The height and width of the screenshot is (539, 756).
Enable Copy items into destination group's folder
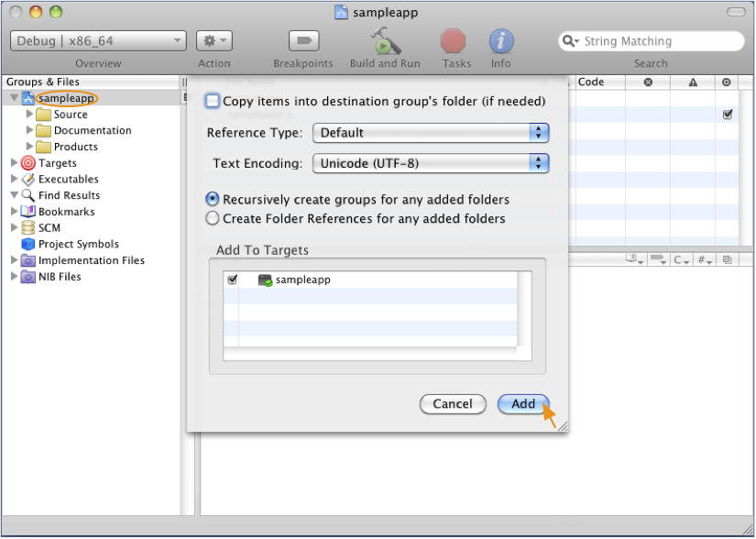(x=212, y=101)
